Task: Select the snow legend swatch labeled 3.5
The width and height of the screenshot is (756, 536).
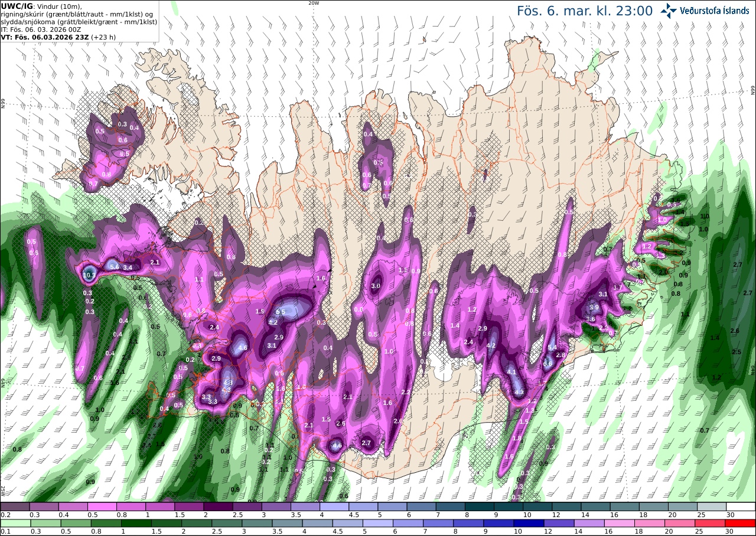Action: [x=305, y=506]
